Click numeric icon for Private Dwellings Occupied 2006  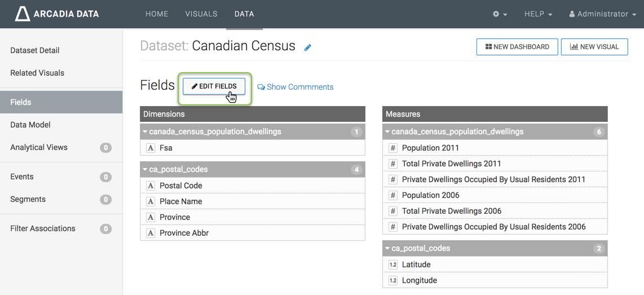coord(393,227)
